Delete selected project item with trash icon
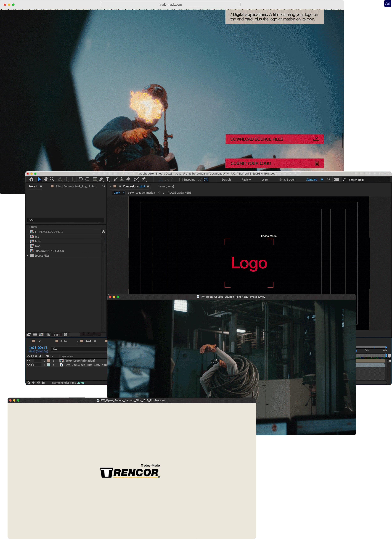The height and width of the screenshot is (540, 392). click(x=65, y=334)
